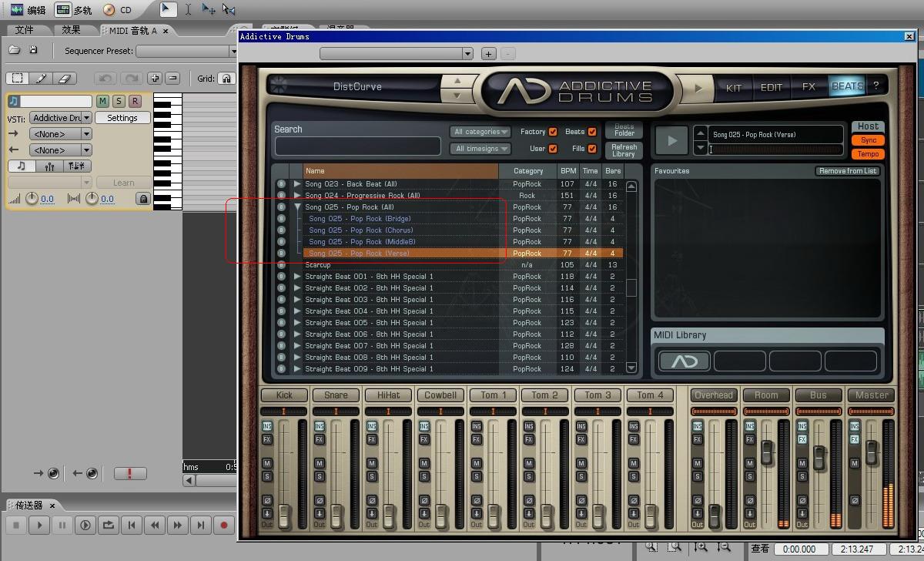
Task: Open the CD view
Action: [x=117, y=10]
